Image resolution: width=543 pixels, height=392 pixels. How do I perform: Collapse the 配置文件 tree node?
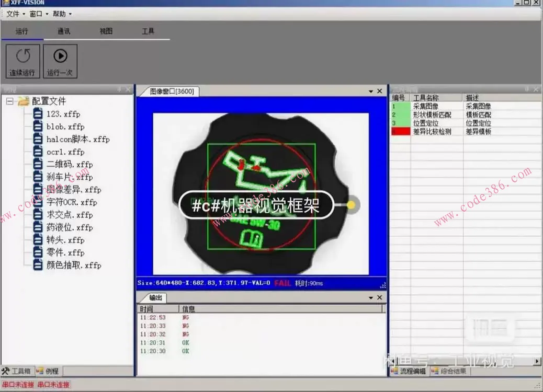point(10,101)
